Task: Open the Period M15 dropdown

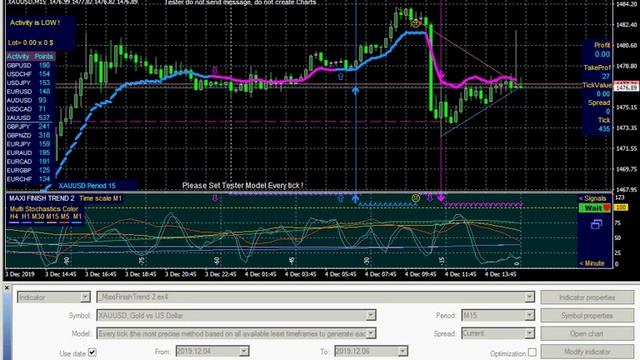Action: (x=529, y=315)
